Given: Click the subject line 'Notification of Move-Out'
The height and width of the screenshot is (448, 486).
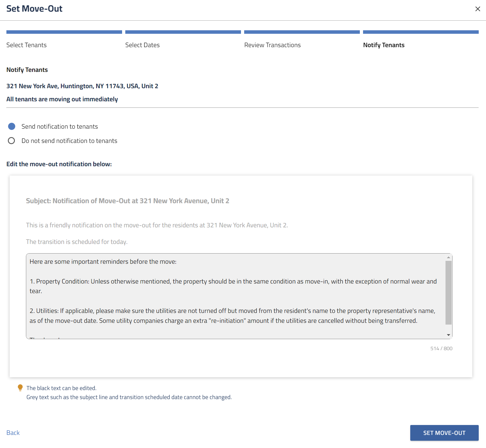Looking at the screenshot, I should (128, 201).
